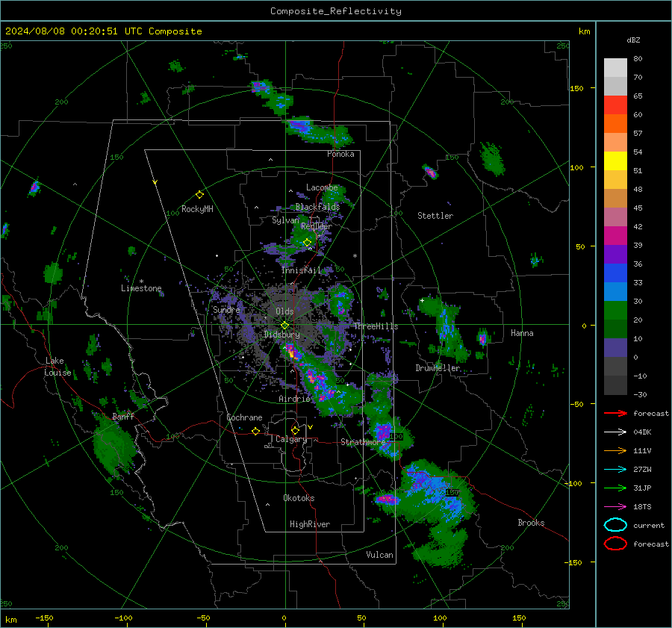
Task: Select the white 04DK arrow icon
Action: coord(615,432)
